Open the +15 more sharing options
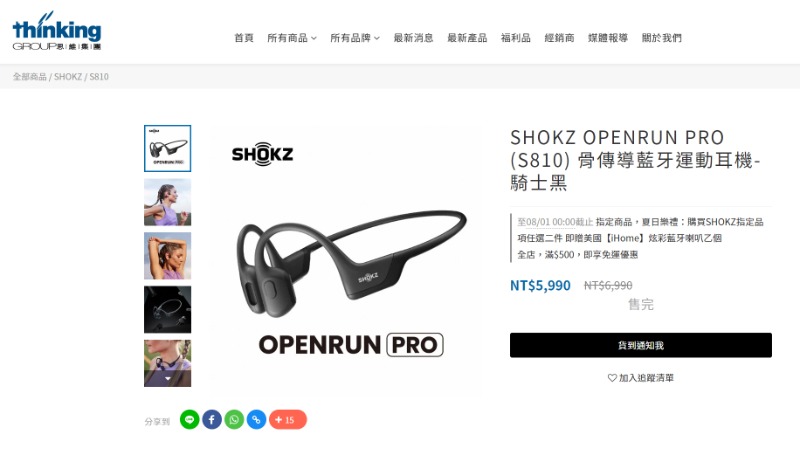The height and width of the screenshot is (462, 800). (288, 420)
